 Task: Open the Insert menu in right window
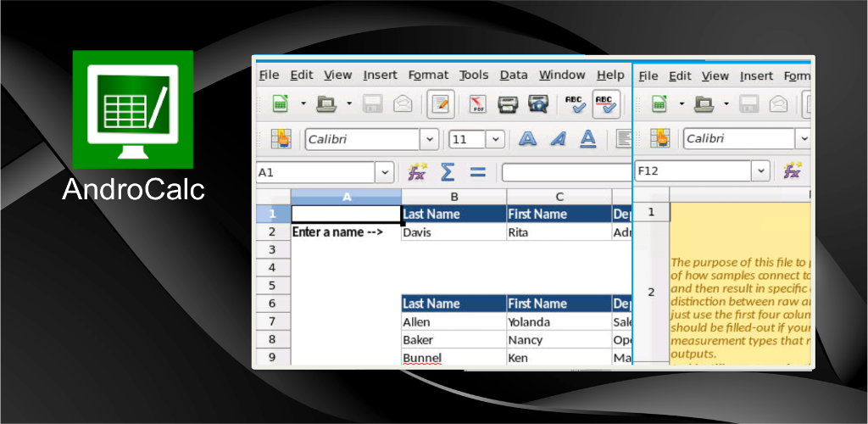point(757,75)
